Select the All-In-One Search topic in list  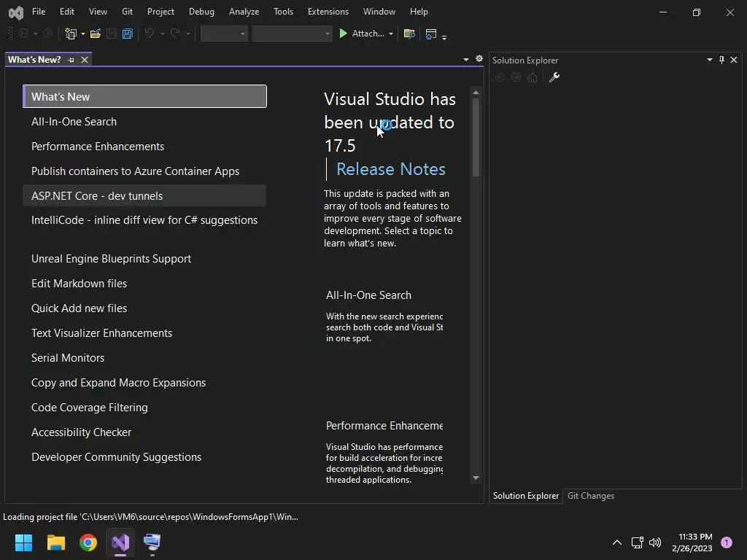click(144, 122)
